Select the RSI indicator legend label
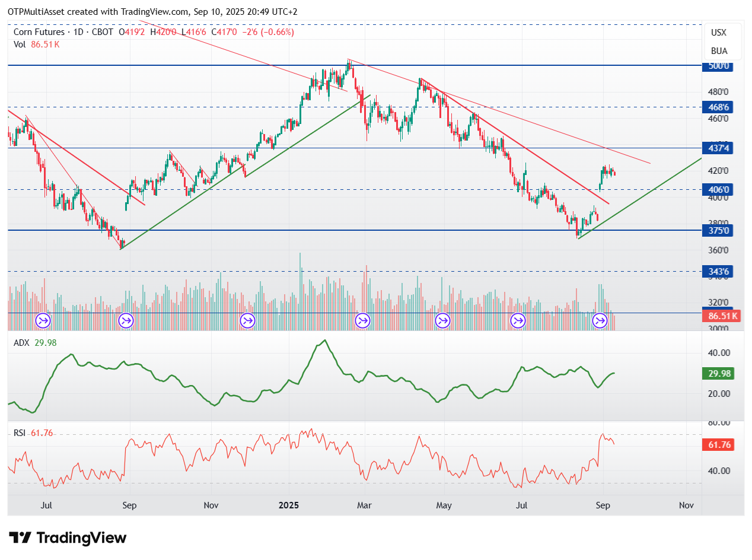 [20, 433]
